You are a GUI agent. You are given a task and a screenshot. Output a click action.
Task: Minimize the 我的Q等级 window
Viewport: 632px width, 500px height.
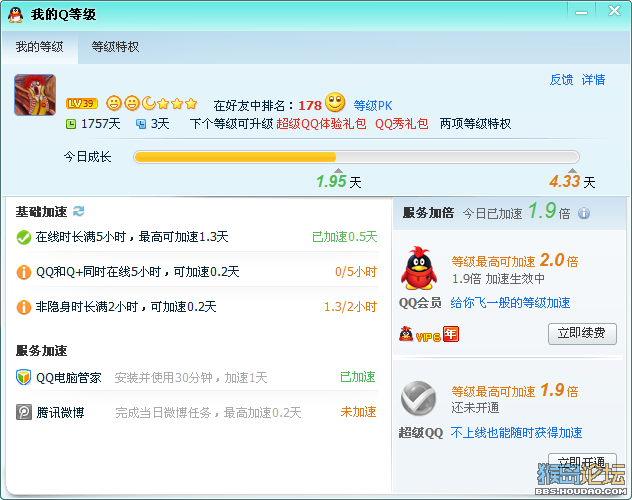pyautogui.click(x=581, y=11)
